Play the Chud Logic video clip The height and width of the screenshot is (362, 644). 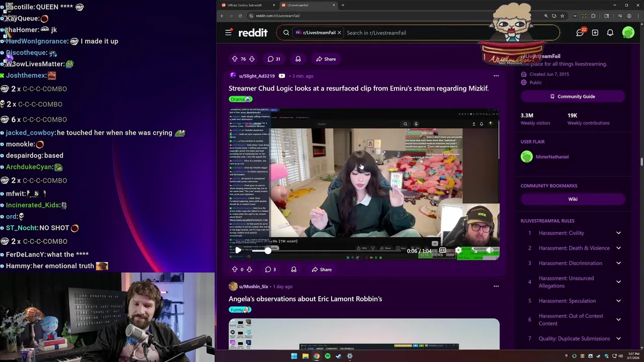(238, 250)
